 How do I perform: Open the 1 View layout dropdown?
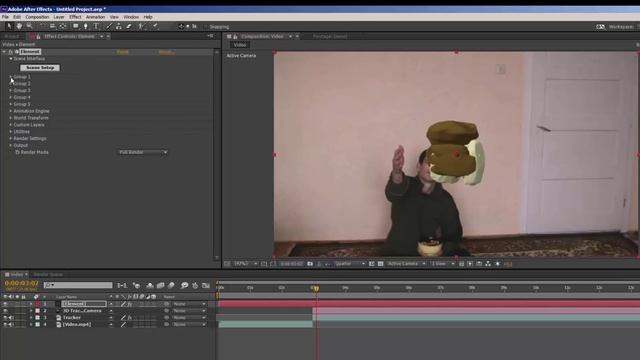pyautogui.click(x=443, y=264)
